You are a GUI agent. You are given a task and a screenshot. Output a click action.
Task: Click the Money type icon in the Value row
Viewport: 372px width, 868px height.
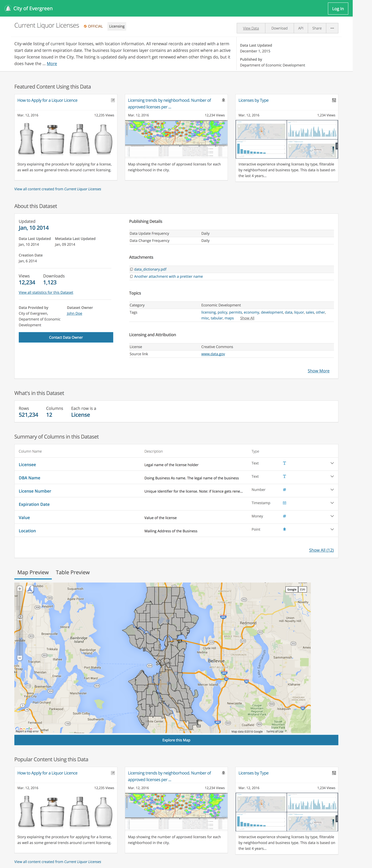click(285, 516)
